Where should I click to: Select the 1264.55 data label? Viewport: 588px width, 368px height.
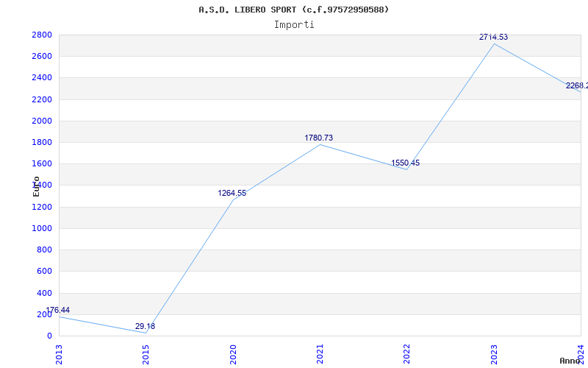coord(232,193)
